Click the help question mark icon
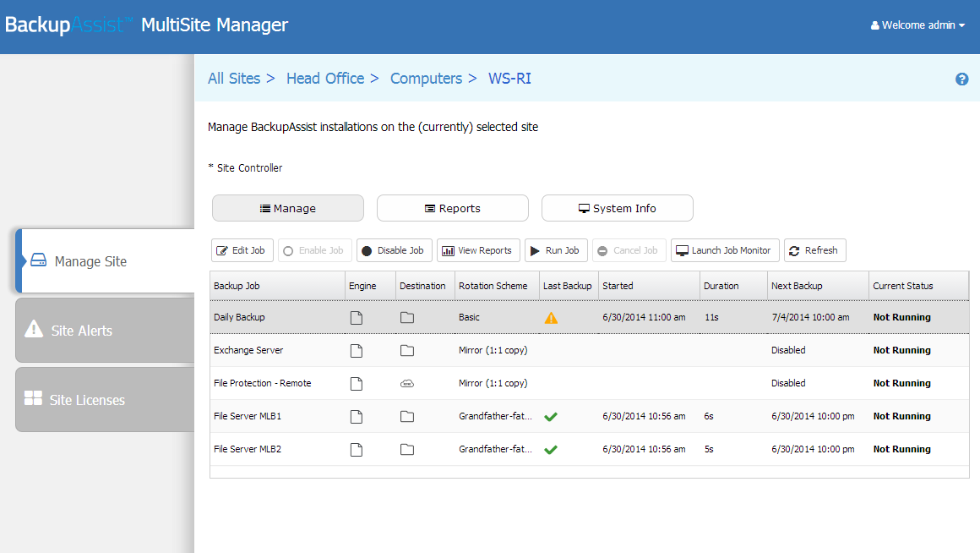Image resolution: width=980 pixels, height=553 pixels. click(x=962, y=79)
